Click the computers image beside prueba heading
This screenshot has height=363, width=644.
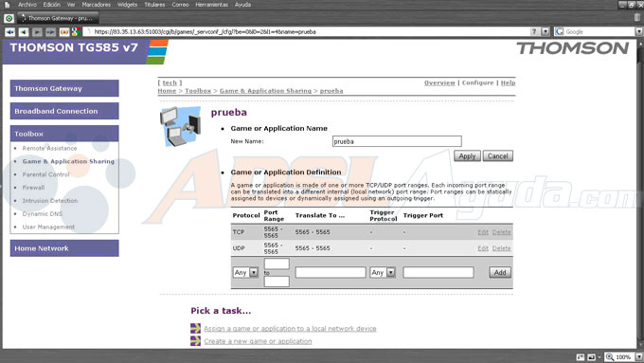(181, 127)
